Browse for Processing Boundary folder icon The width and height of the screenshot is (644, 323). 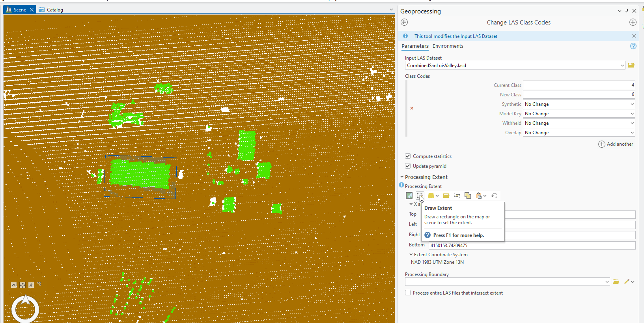616,282
